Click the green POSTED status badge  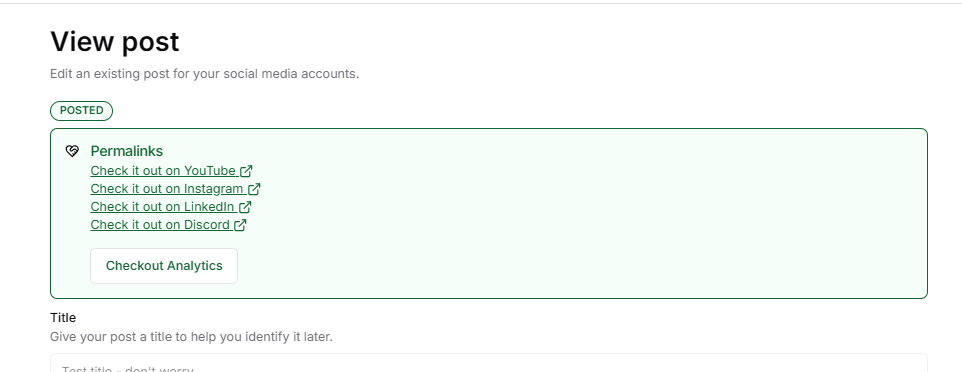82,110
